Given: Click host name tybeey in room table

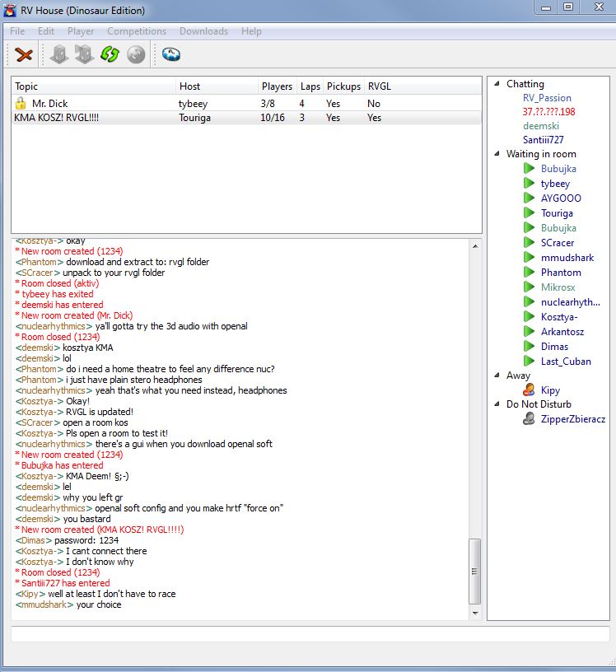Looking at the screenshot, I should click(193, 104).
